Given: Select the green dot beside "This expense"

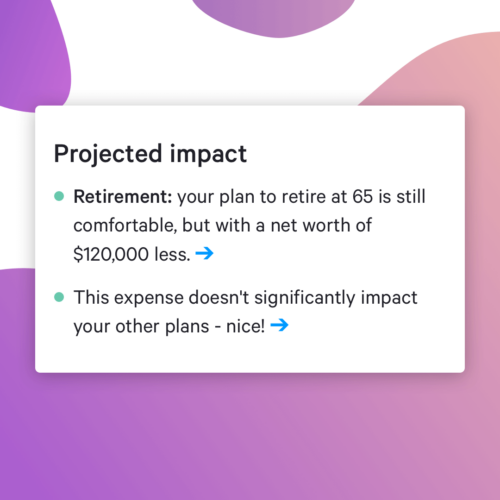Looking at the screenshot, I should [59, 297].
